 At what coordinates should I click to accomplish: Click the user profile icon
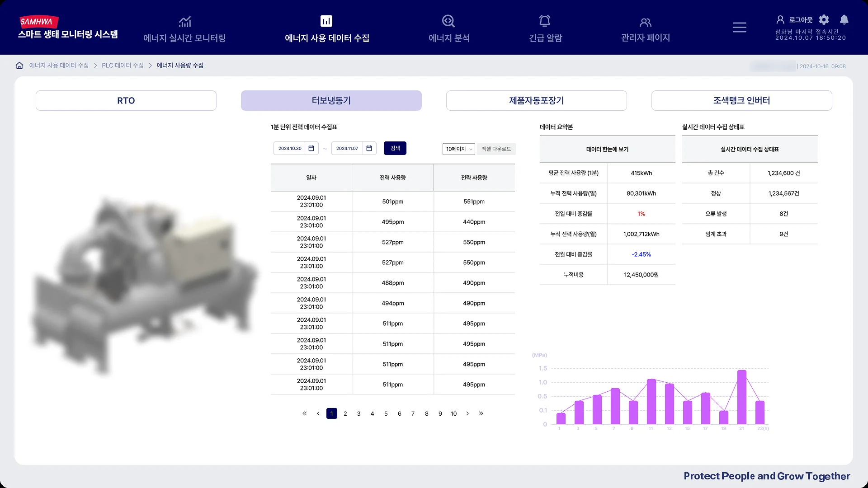(780, 19)
